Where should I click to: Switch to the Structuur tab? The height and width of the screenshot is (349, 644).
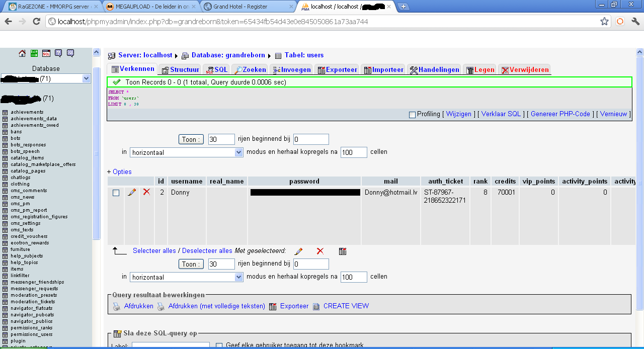pyautogui.click(x=180, y=70)
